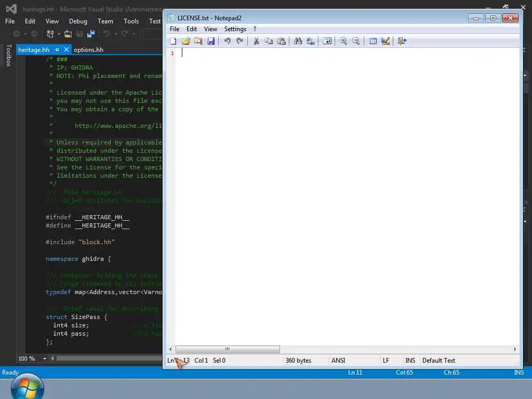Open Visual Studio Tools menu
This screenshot has width=532, height=399.
(x=131, y=21)
